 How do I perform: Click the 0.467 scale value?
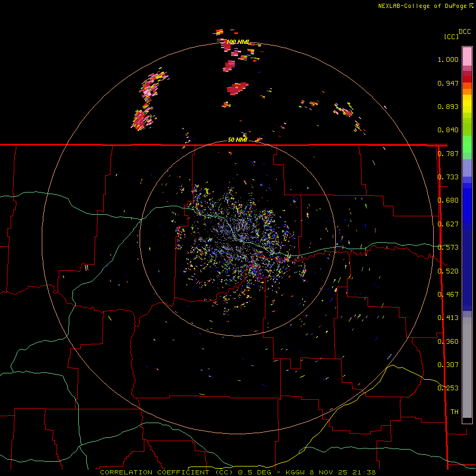pyautogui.click(x=448, y=295)
